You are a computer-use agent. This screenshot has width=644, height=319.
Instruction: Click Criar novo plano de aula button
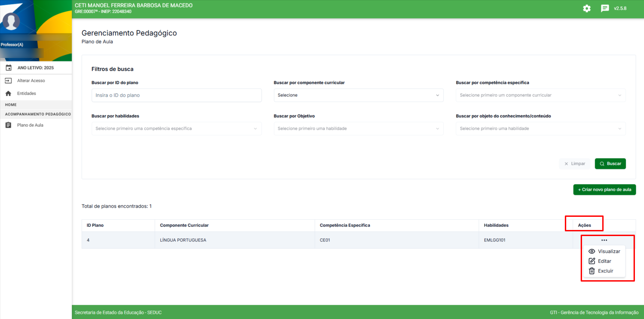click(x=604, y=190)
